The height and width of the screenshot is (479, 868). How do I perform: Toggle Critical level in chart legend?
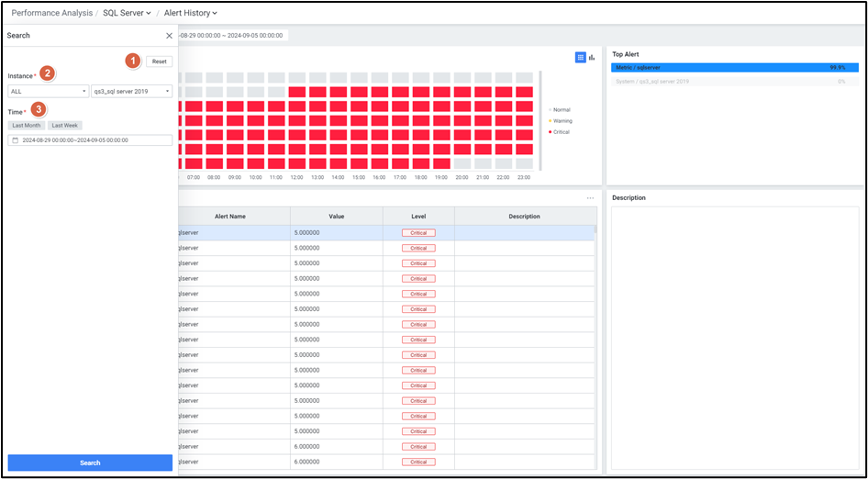(560, 132)
